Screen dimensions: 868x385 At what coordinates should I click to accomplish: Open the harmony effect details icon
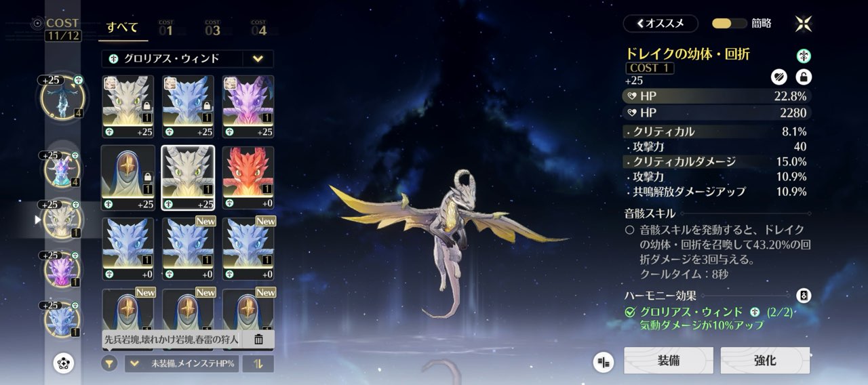click(803, 296)
